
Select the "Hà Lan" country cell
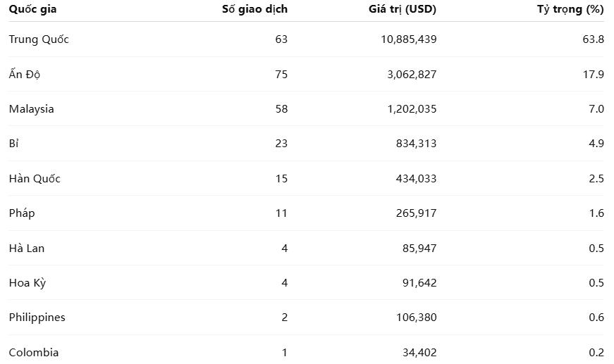27,249
